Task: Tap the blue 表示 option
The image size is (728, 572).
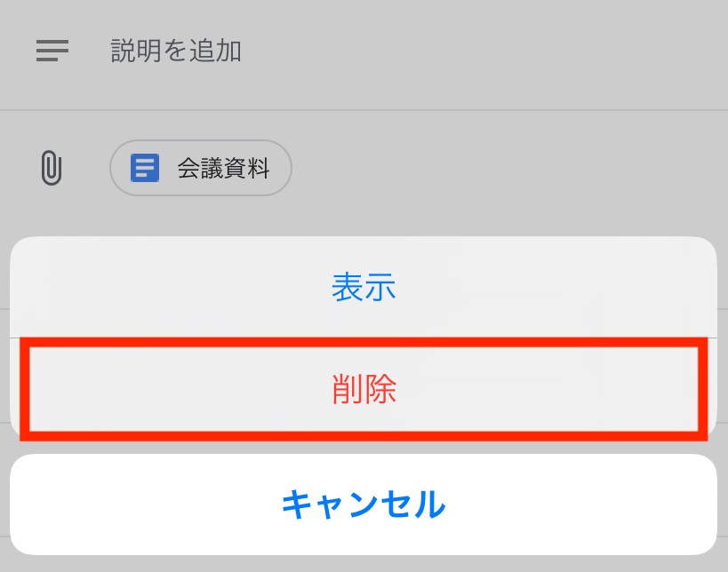Action: 364,287
